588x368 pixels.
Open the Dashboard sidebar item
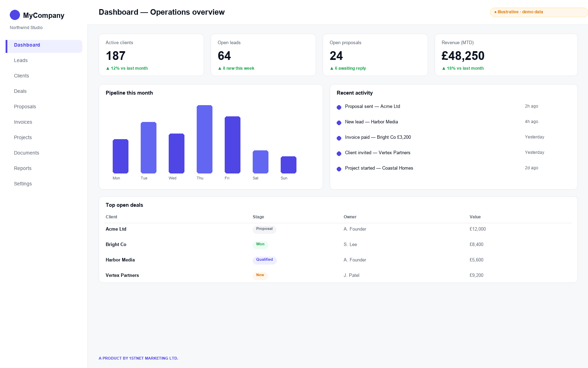click(44, 46)
